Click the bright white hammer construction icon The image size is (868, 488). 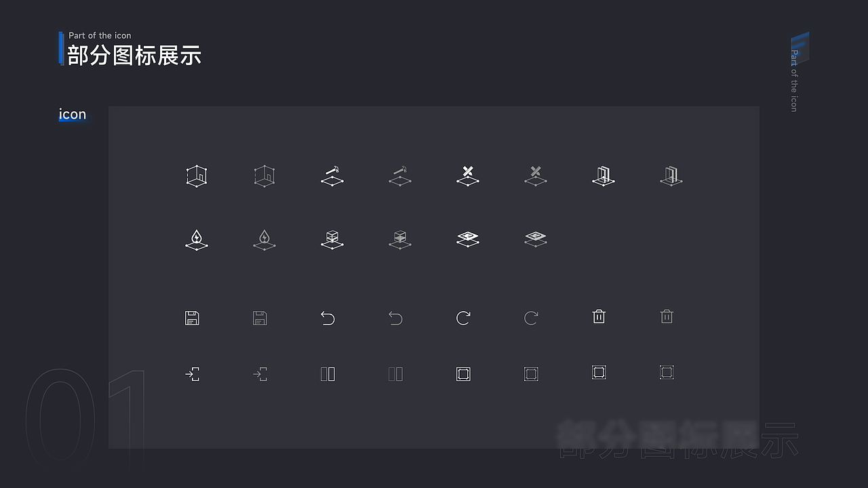click(332, 176)
